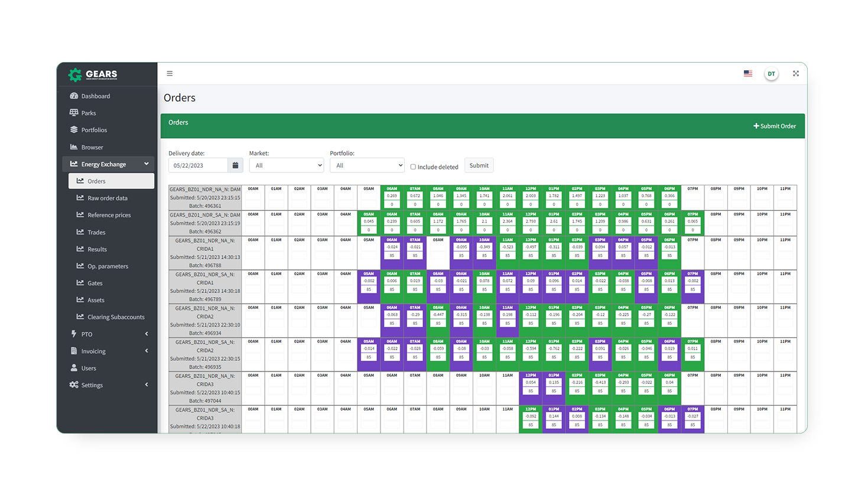
Task: Click the Submit Order button
Action: tap(774, 126)
